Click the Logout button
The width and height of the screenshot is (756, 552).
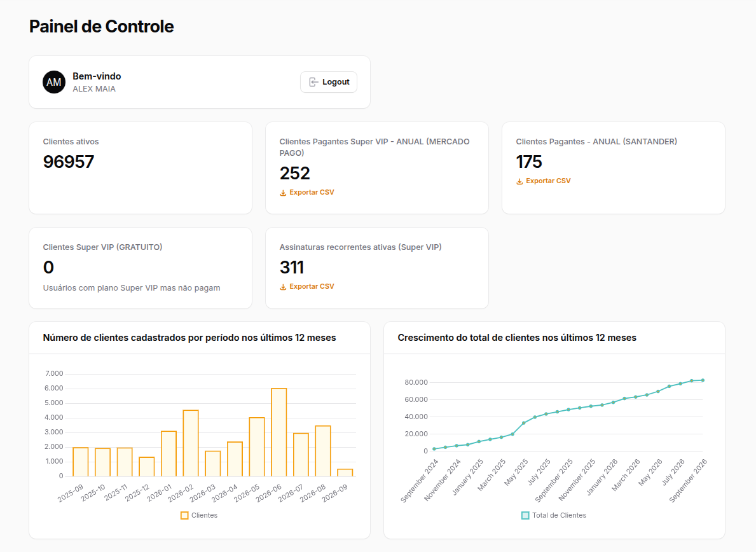(328, 82)
